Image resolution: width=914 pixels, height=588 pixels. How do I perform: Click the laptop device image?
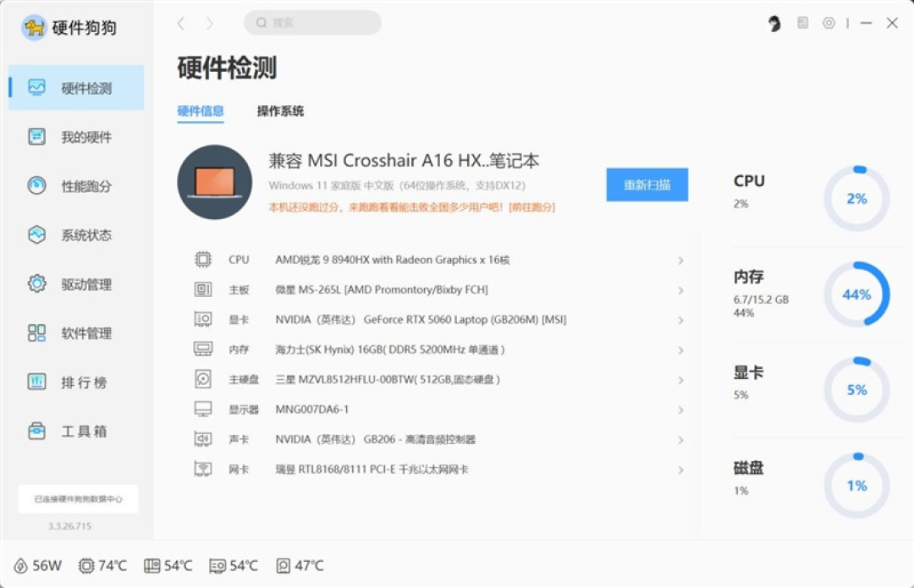214,183
